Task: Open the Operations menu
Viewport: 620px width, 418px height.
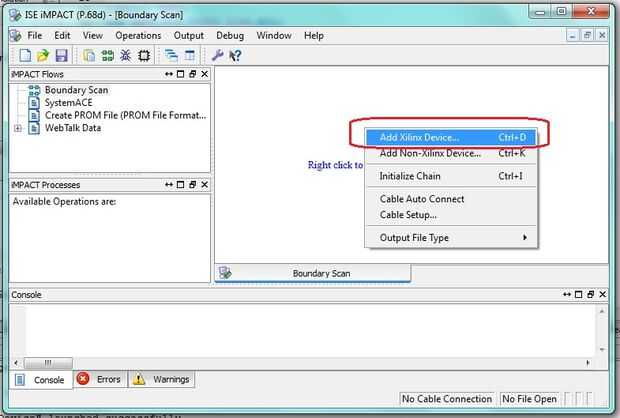Action: click(x=138, y=36)
